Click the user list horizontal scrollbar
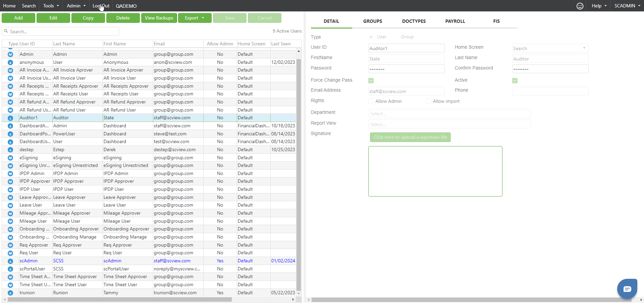The width and height of the screenshot is (644, 306). [120, 299]
